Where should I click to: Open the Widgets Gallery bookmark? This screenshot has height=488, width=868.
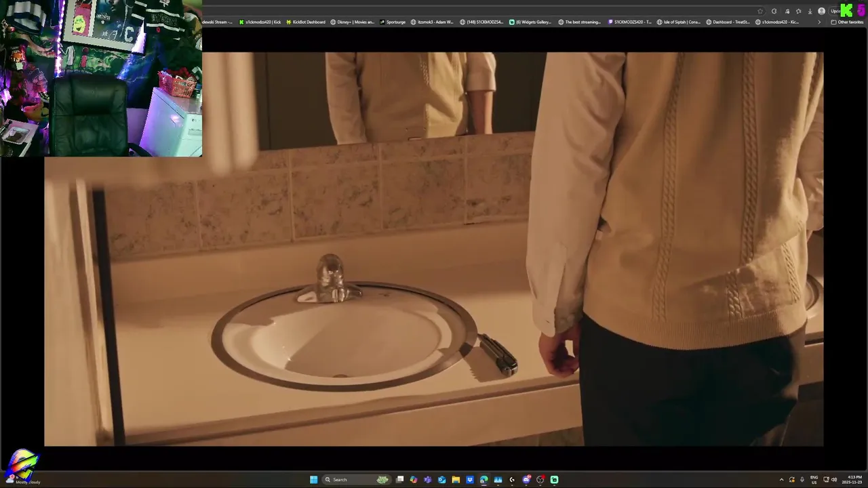(x=530, y=22)
